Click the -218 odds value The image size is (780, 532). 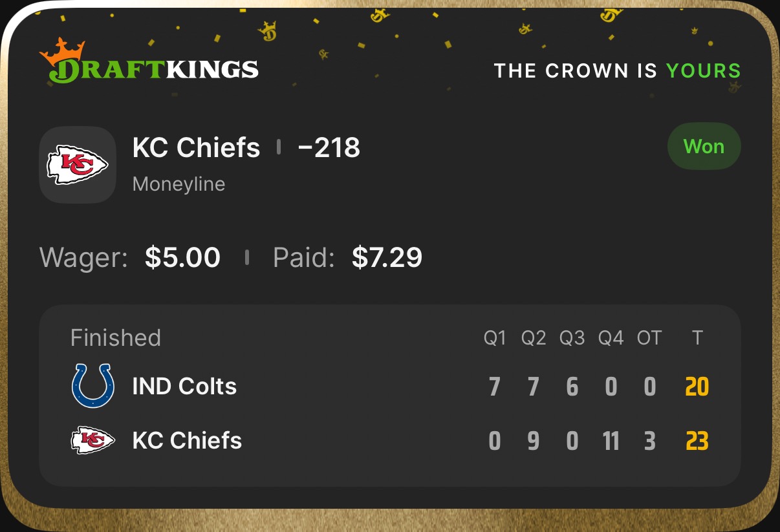329,148
